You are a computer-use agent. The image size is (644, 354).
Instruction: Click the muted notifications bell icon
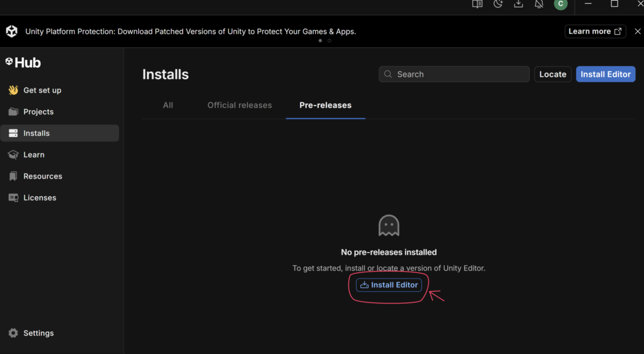tap(539, 4)
